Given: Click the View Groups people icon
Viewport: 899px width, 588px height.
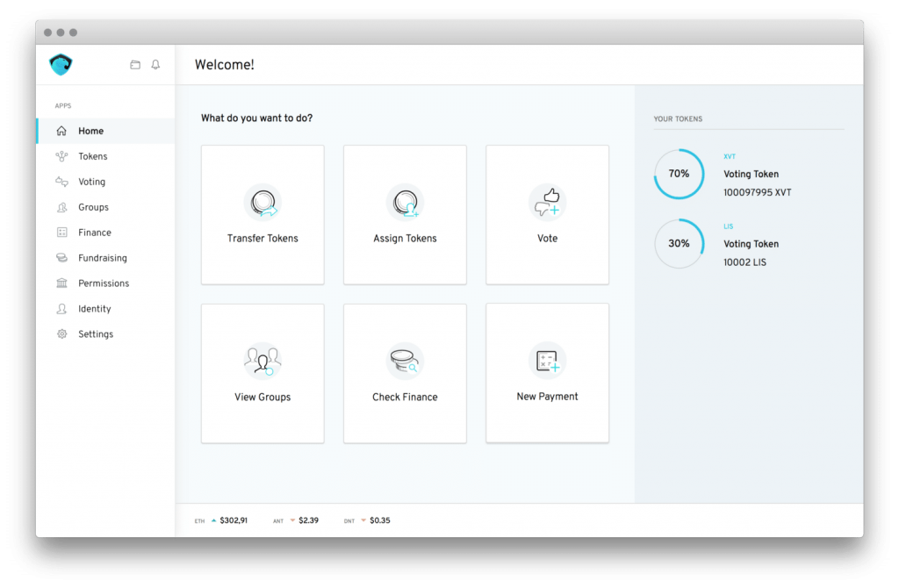Looking at the screenshot, I should (x=263, y=361).
